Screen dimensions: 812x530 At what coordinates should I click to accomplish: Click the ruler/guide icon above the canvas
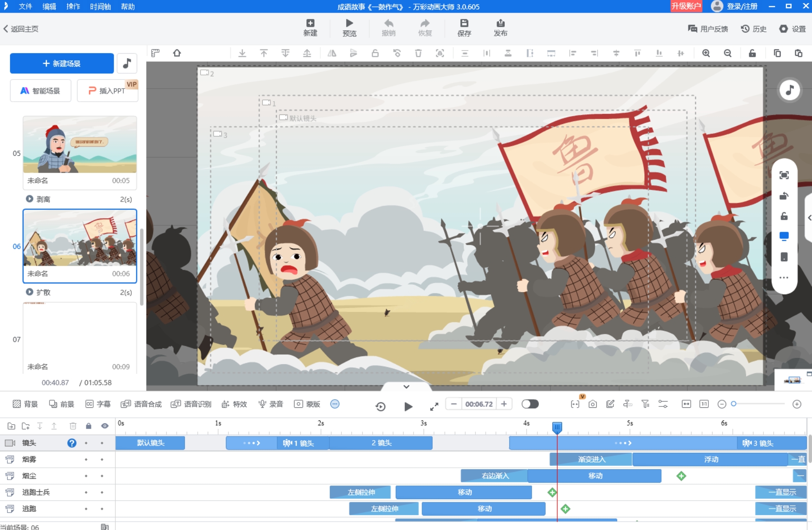point(155,53)
